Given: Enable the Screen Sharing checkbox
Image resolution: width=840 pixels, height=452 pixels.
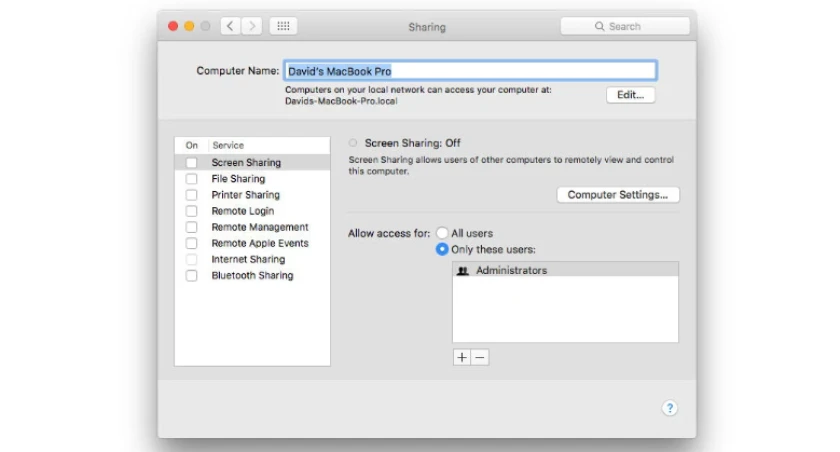Looking at the screenshot, I should (191, 162).
